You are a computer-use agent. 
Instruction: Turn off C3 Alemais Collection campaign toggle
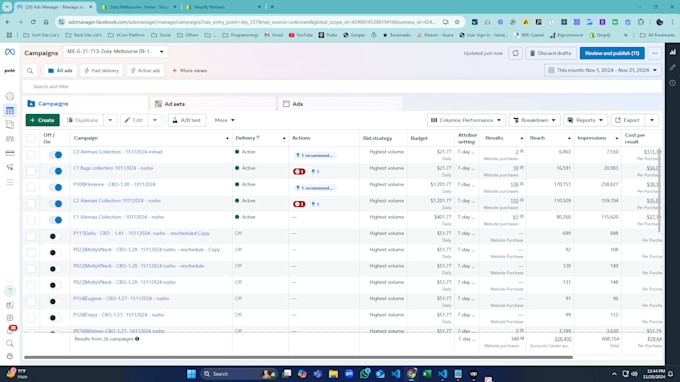pyautogui.click(x=56, y=155)
